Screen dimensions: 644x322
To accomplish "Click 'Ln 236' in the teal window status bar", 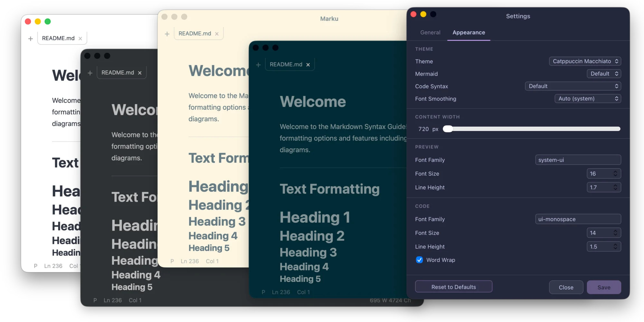I will (281, 292).
